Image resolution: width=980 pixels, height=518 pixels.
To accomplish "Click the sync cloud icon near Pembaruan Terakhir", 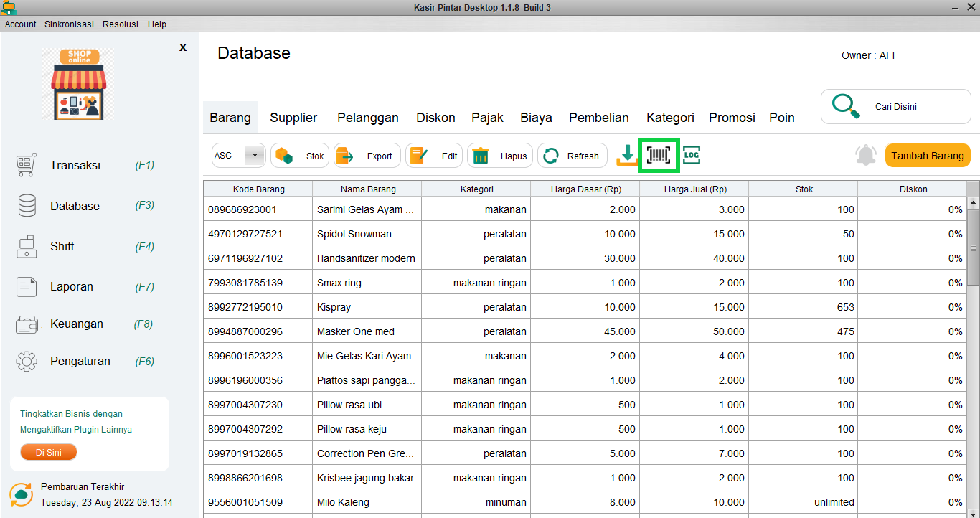I will tap(21, 495).
